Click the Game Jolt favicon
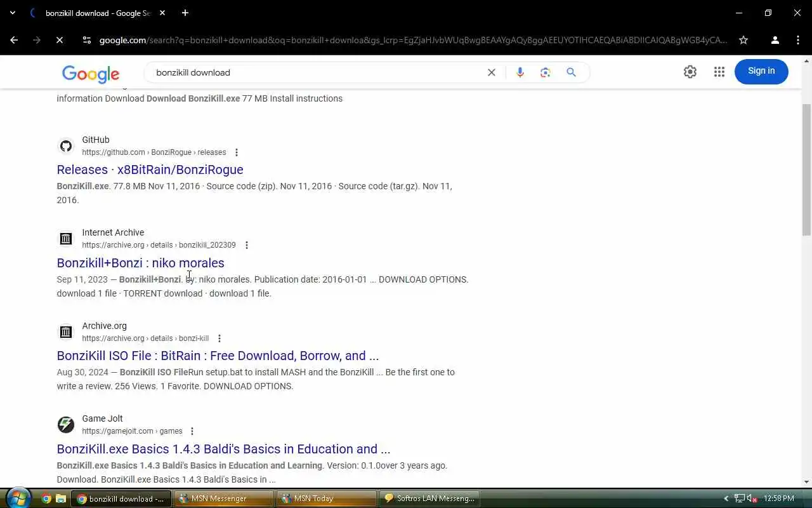 (66, 425)
